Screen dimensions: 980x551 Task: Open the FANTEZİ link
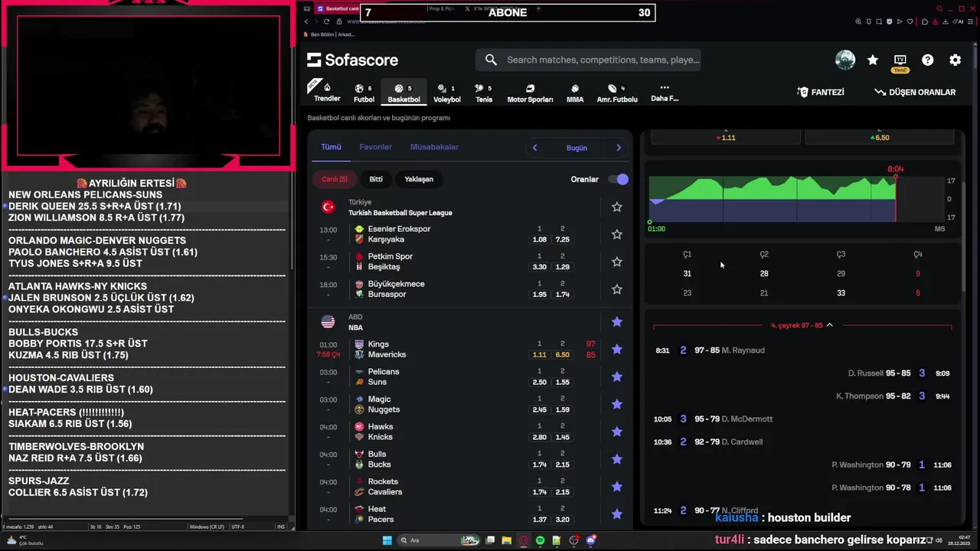[x=821, y=92]
